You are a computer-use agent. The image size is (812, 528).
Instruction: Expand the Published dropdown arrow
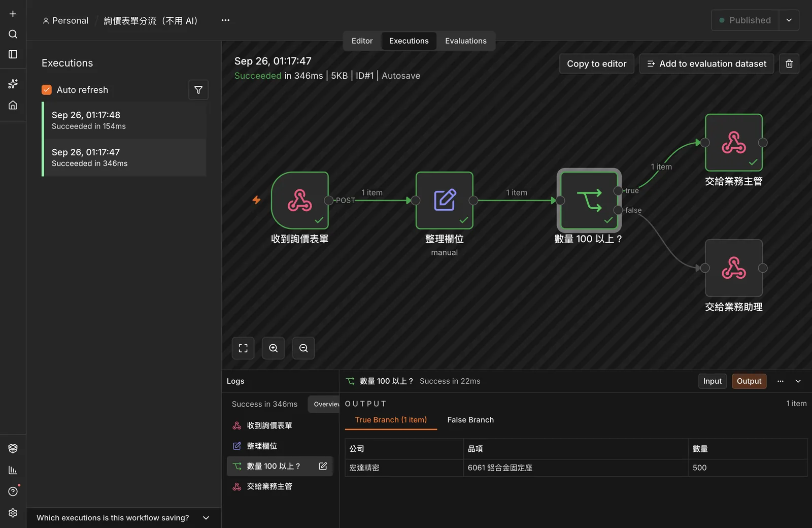click(x=789, y=20)
